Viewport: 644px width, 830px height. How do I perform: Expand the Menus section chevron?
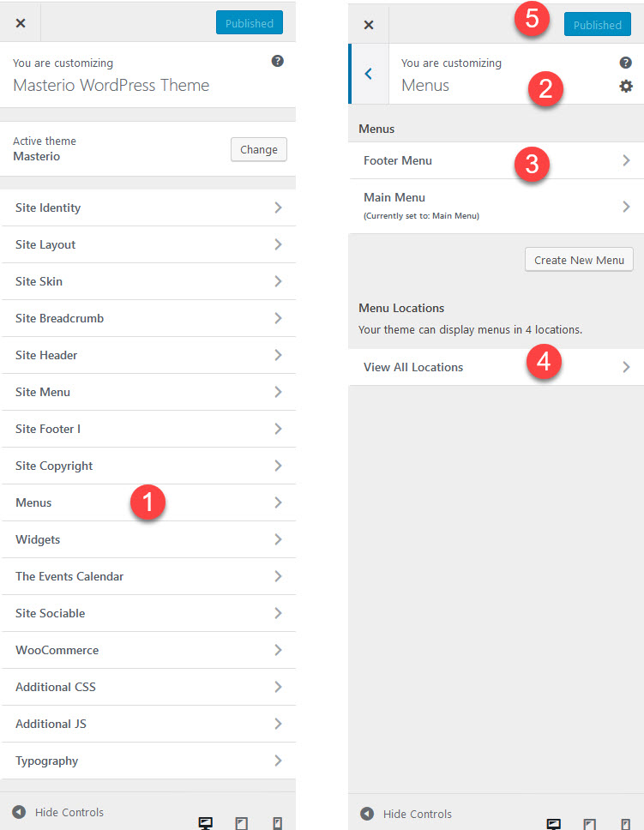(278, 502)
